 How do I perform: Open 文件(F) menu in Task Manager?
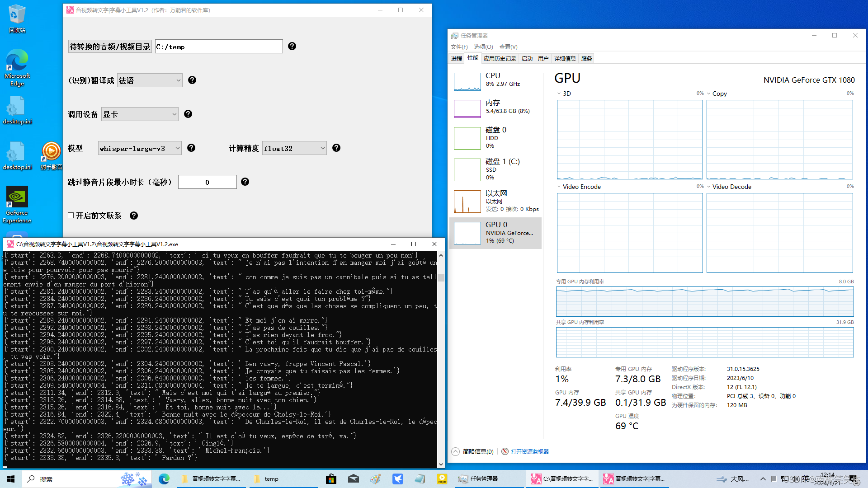(x=459, y=47)
